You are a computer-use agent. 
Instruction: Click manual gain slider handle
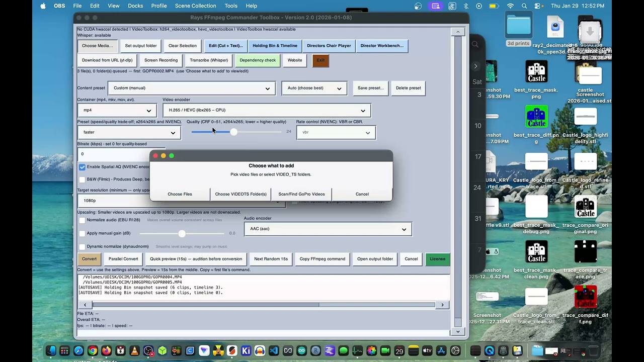click(182, 233)
